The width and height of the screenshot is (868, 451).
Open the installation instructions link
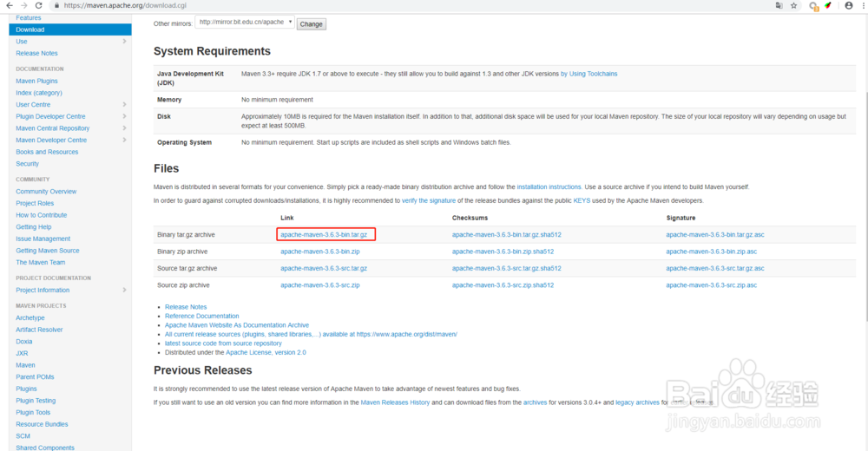pyautogui.click(x=549, y=187)
